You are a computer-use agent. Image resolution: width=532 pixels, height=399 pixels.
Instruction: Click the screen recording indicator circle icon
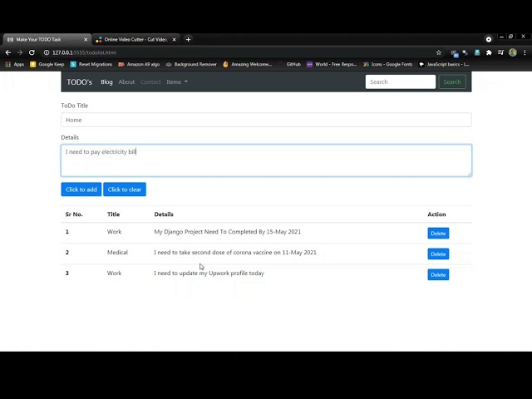(489, 39)
